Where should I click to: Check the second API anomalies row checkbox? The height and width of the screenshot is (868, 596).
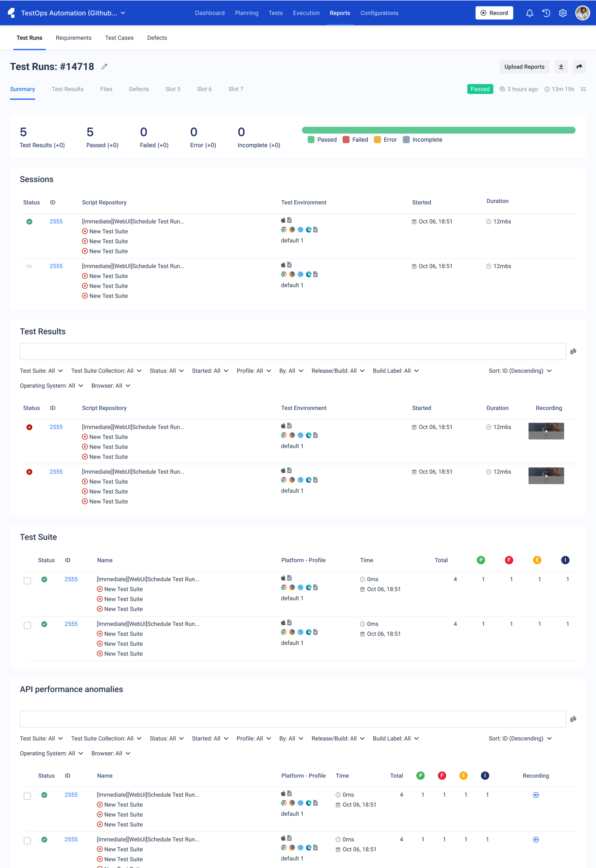pos(27,841)
